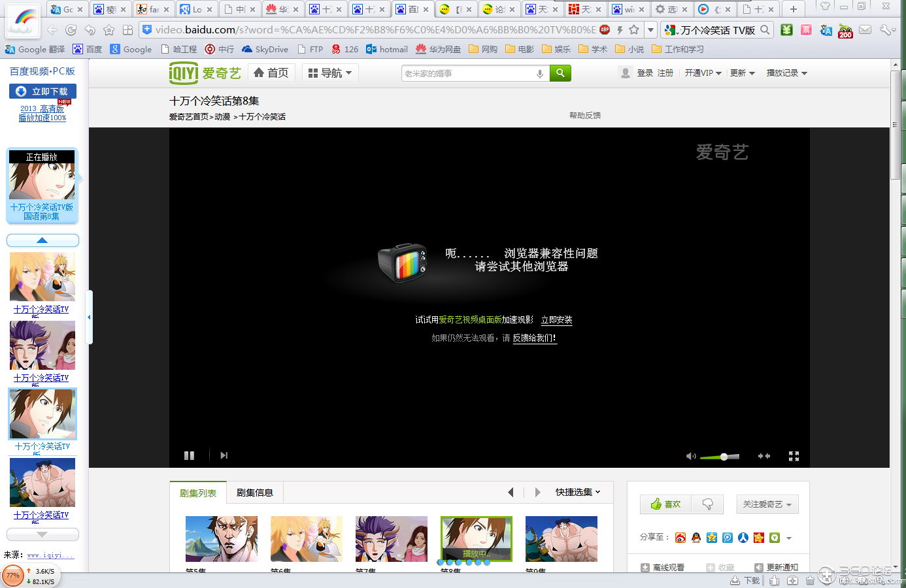Image resolution: width=906 pixels, height=588 pixels.
Task: Expand the 关注爱奇艺 follow dropdown
Action: [x=767, y=504]
